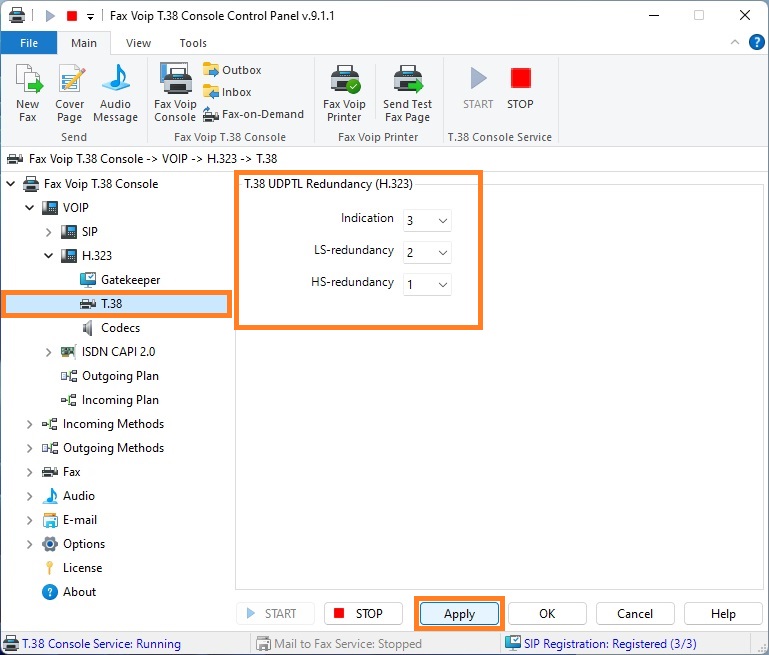Select the ISDN CAPI 2.0 tree label
The image size is (769, 655).
point(118,352)
